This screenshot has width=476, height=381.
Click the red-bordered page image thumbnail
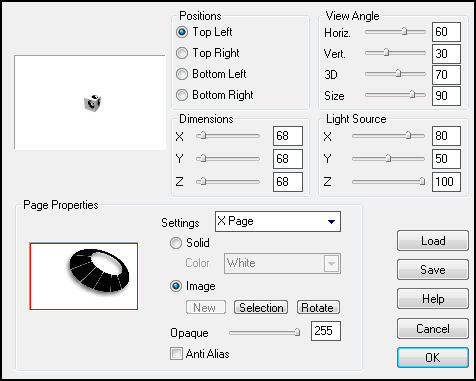84,276
